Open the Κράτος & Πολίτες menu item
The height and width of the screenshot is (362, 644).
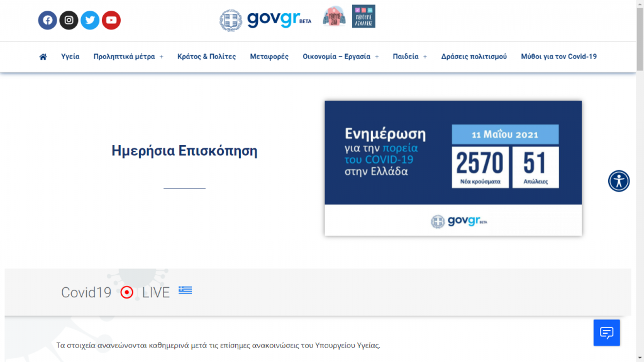tap(206, 57)
